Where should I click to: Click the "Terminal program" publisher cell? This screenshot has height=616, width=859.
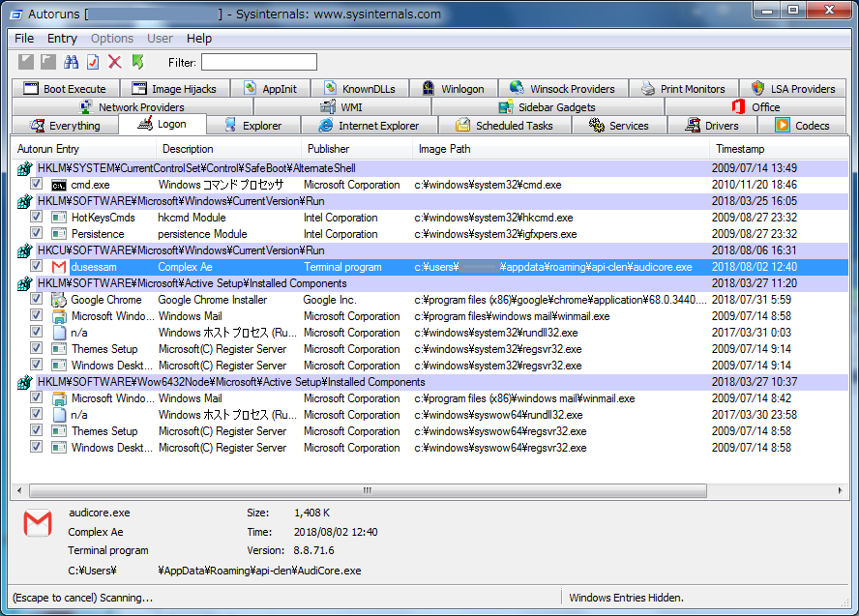pos(343,267)
